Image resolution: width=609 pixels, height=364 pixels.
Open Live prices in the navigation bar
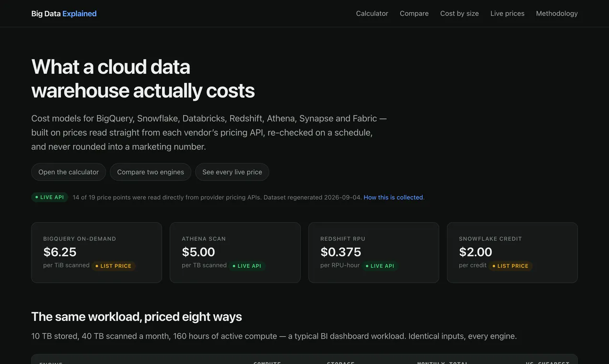click(x=507, y=13)
